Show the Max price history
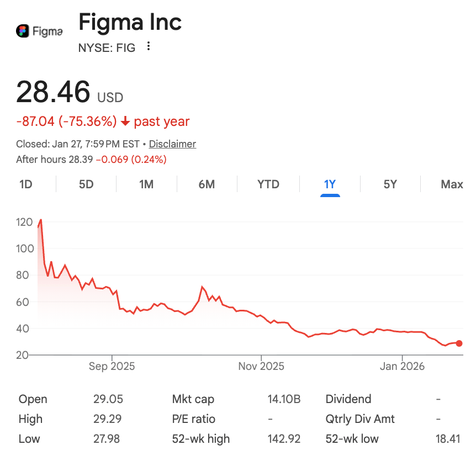 tap(452, 184)
